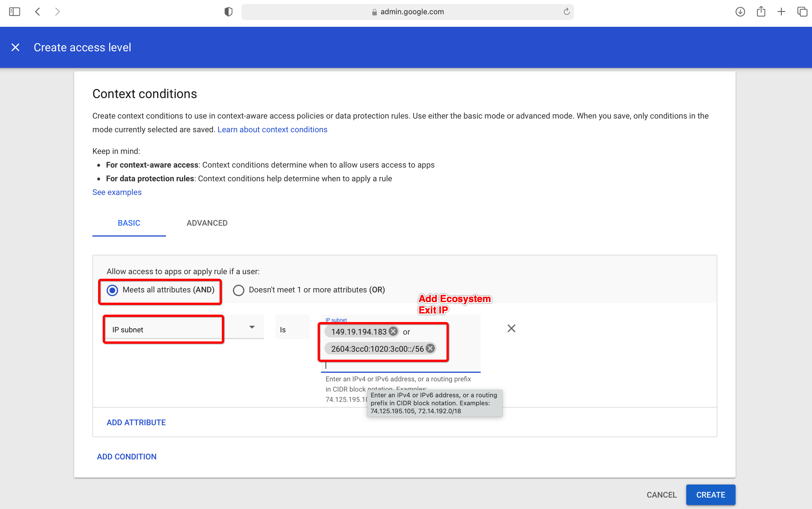812x509 pixels.
Task: Select Doesn't meet 1 or more attributes (OR)
Action: [x=238, y=290]
